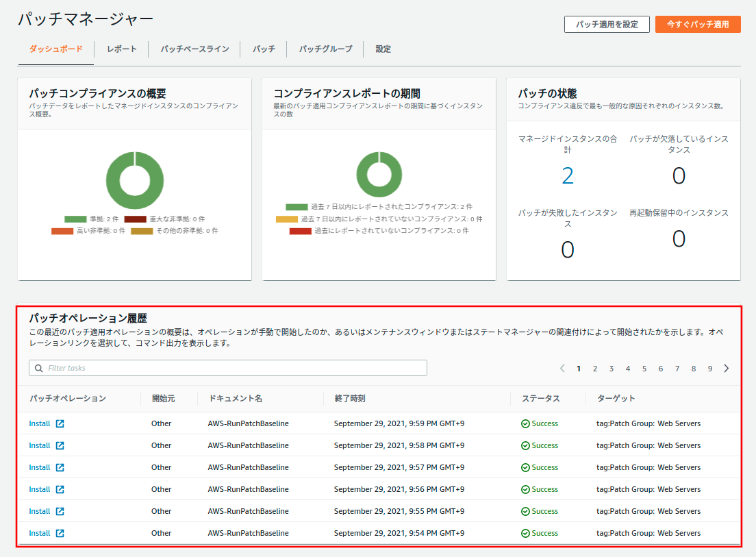Screen dimensions: 756x557
Task: Click external link icon for 9:58 PM Install
Action: pyautogui.click(x=60, y=445)
